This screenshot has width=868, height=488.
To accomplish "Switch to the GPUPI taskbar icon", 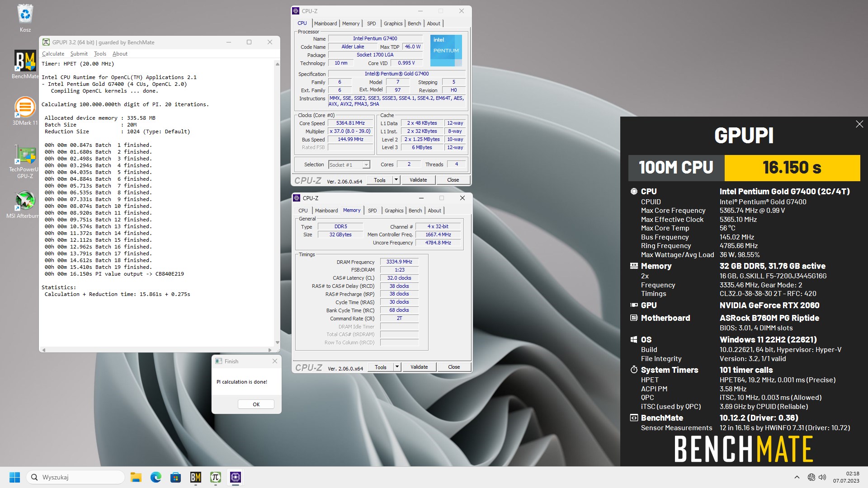I will 216,477.
